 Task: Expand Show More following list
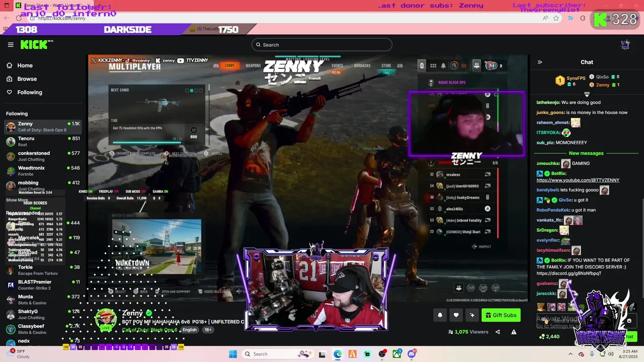pyautogui.click(x=17, y=200)
